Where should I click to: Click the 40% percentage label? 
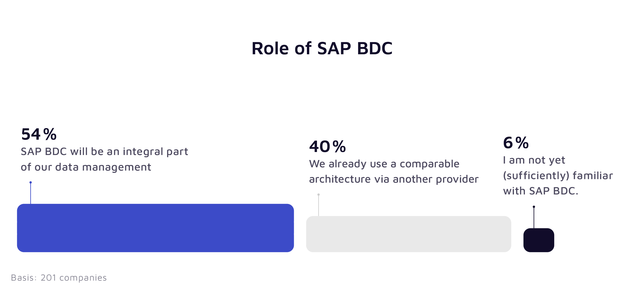(x=328, y=146)
